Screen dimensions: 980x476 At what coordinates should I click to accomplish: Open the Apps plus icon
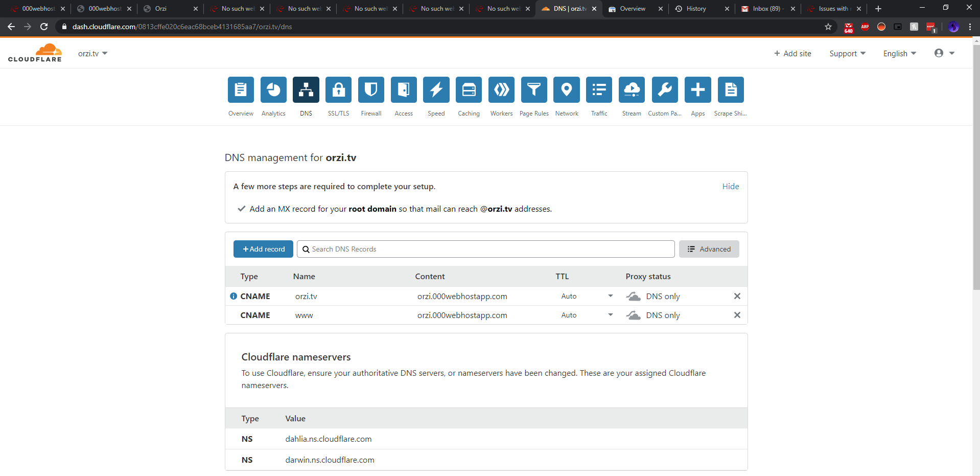[x=698, y=90]
